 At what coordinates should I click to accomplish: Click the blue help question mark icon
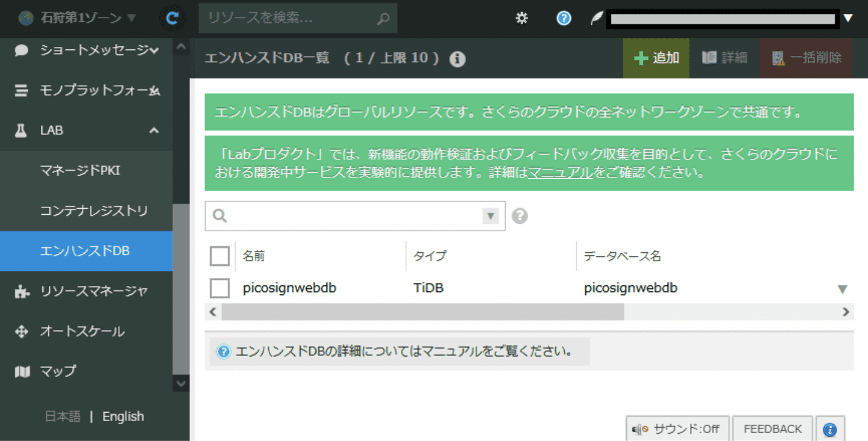pyautogui.click(x=564, y=19)
